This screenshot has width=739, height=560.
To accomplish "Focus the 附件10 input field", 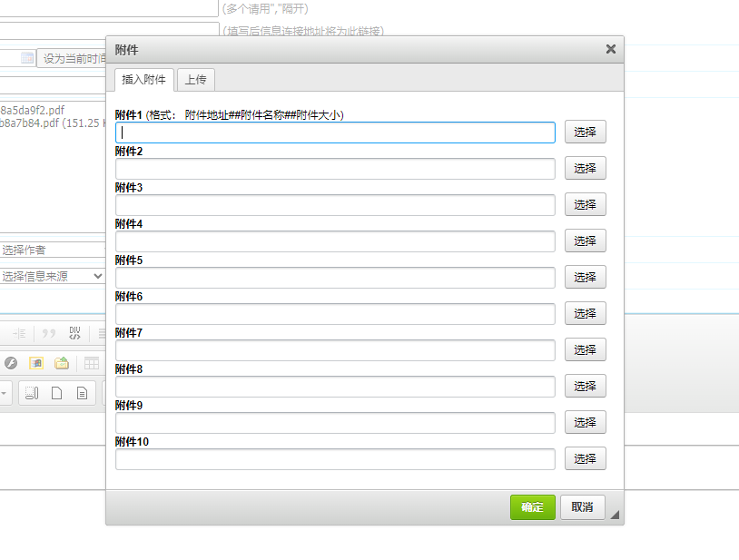I will click(335, 458).
